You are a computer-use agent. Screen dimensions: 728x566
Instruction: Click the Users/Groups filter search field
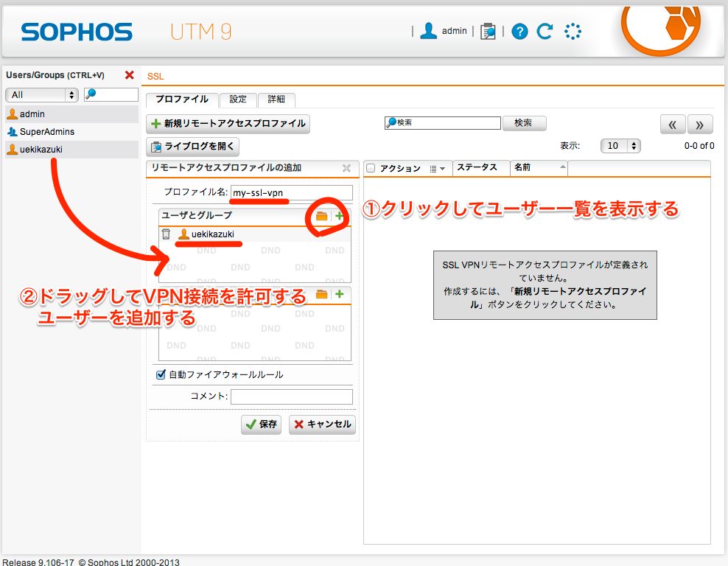[111, 95]
